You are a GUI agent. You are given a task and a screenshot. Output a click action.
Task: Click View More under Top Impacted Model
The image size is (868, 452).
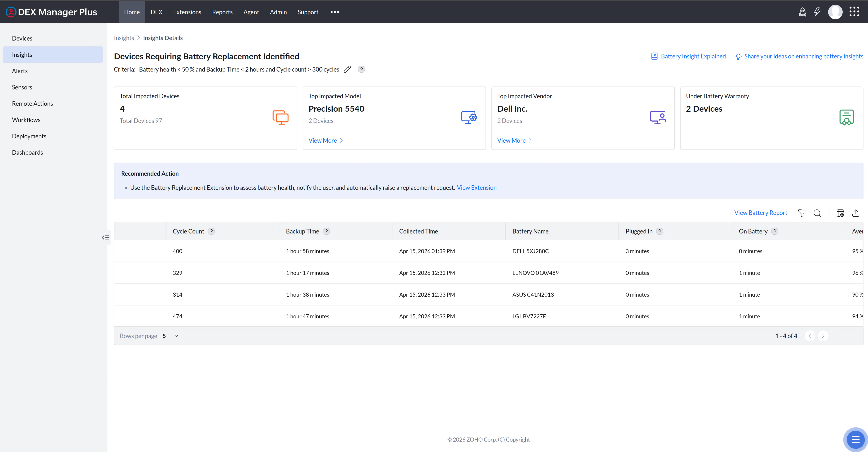point(325,141)
